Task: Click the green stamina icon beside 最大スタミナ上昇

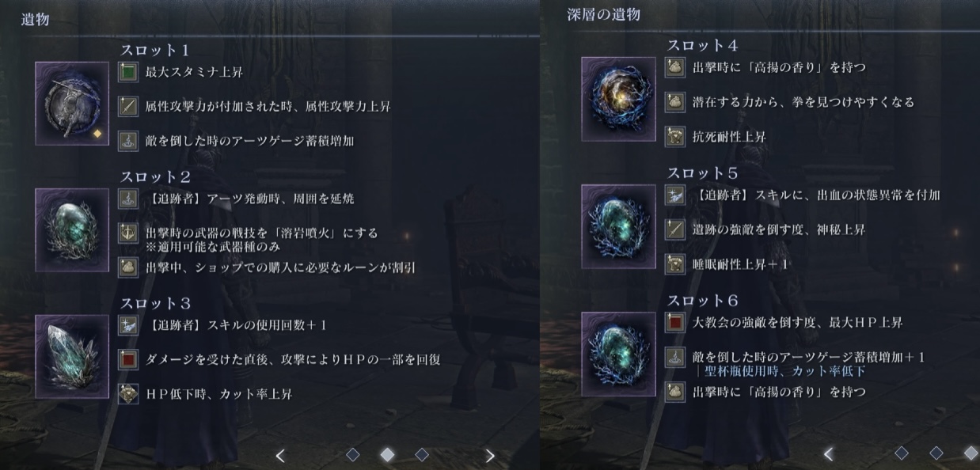Action: [128, 72]
